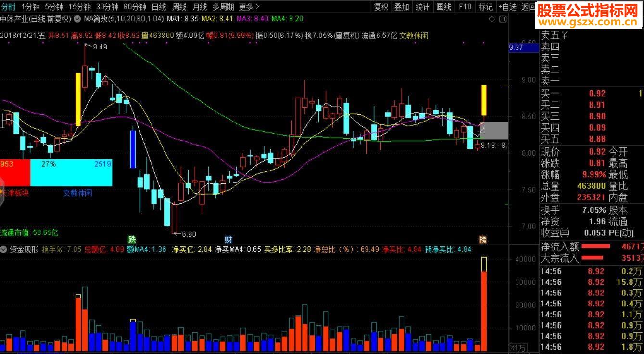Open the 多周期 multi-period view
The image size is (644, 354).
(223, 7)
